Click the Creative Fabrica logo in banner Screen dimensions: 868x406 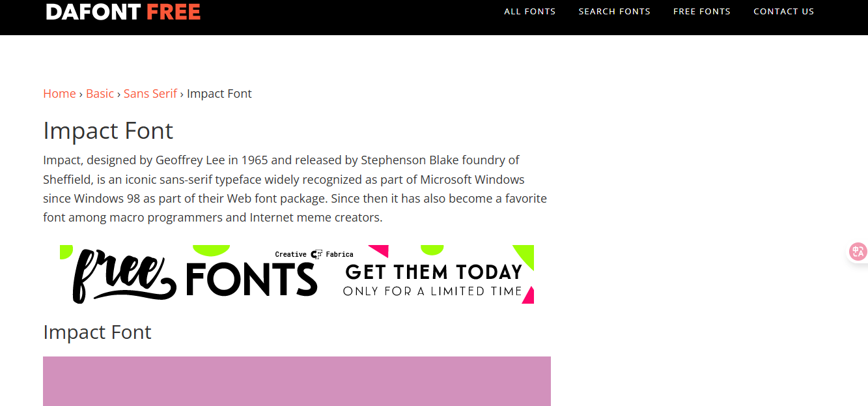315,254
